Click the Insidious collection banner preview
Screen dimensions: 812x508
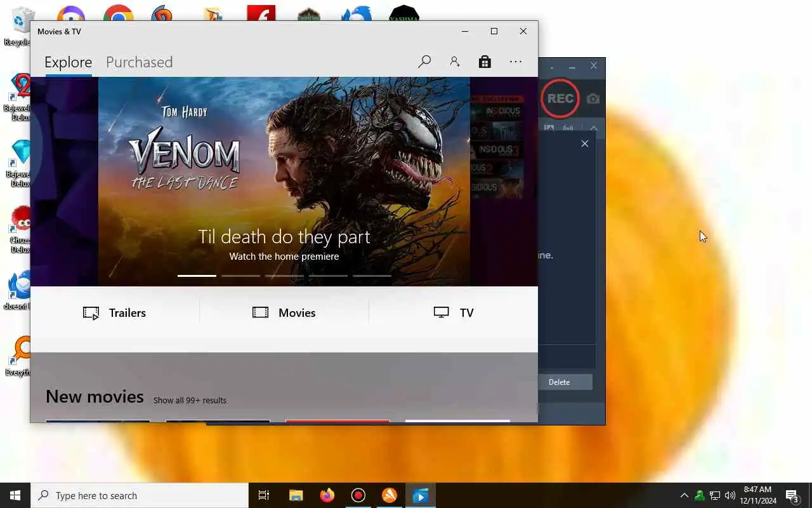point(504,181)
